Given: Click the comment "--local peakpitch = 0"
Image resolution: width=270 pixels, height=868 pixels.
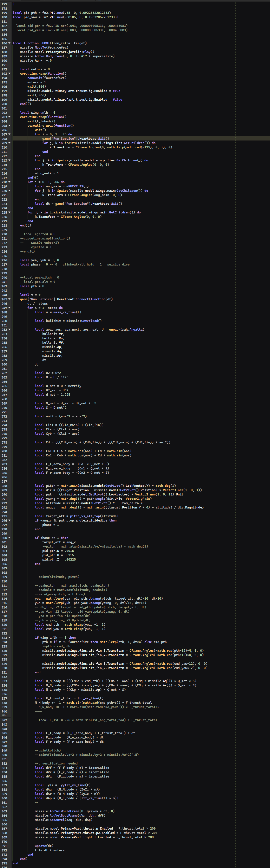Looking at the screenshot, I should coord(39,278).
